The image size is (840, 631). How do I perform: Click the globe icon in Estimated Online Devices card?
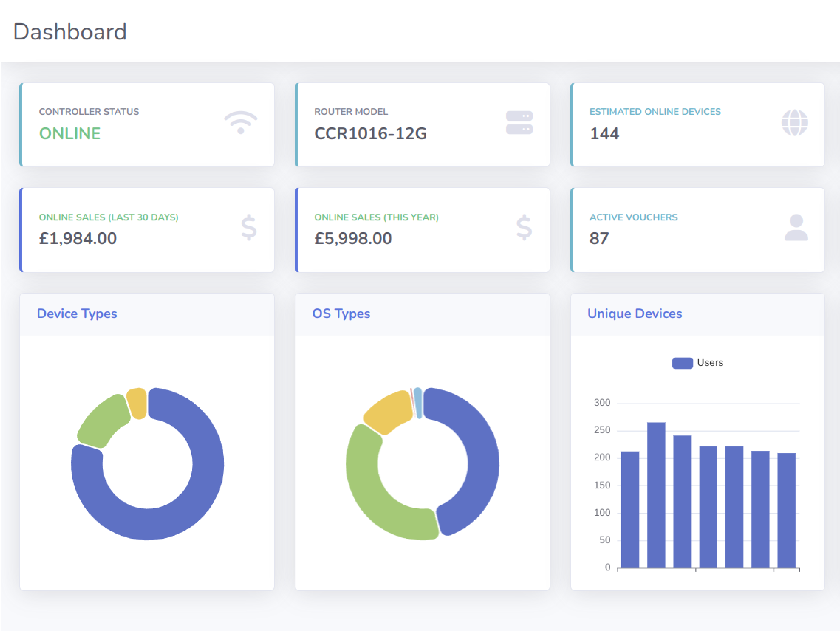794,123
